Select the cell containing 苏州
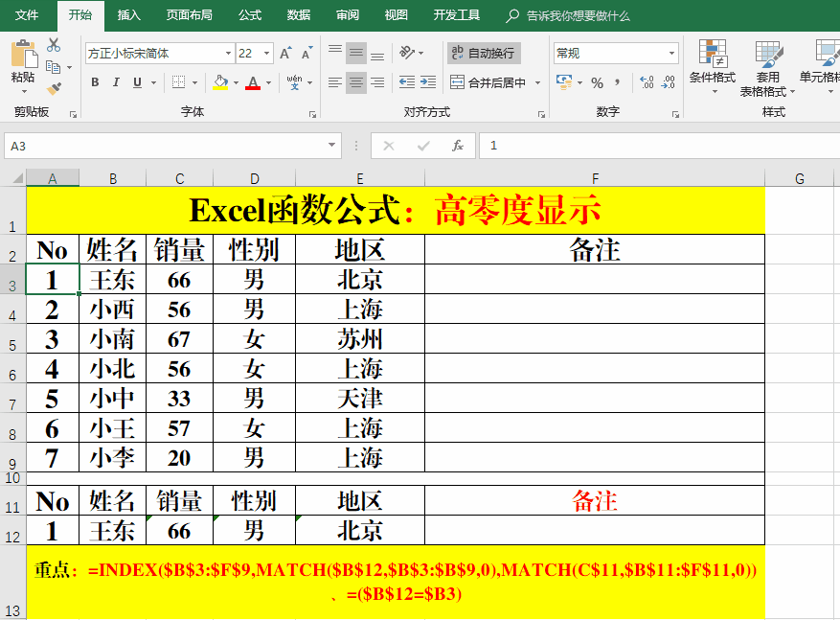The image size is (840, 620). pyautogui.click(x=360, y=338)
